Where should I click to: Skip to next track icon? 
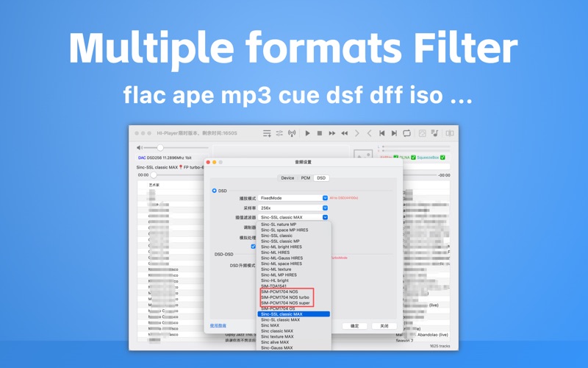pyautogui.click(x=394, y=133)
